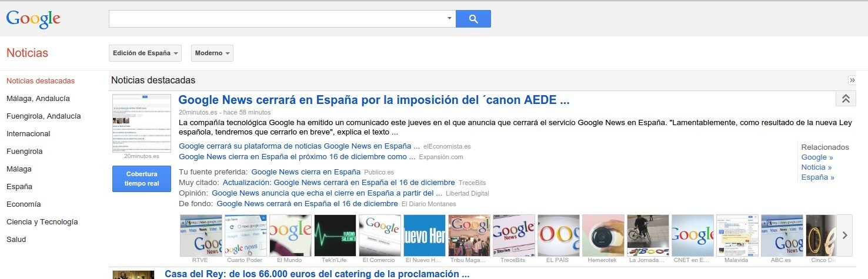Viewport: 868px width, 279px height.
Task: Open Málaga, Andalucía section
Action: tap(38, 99)
